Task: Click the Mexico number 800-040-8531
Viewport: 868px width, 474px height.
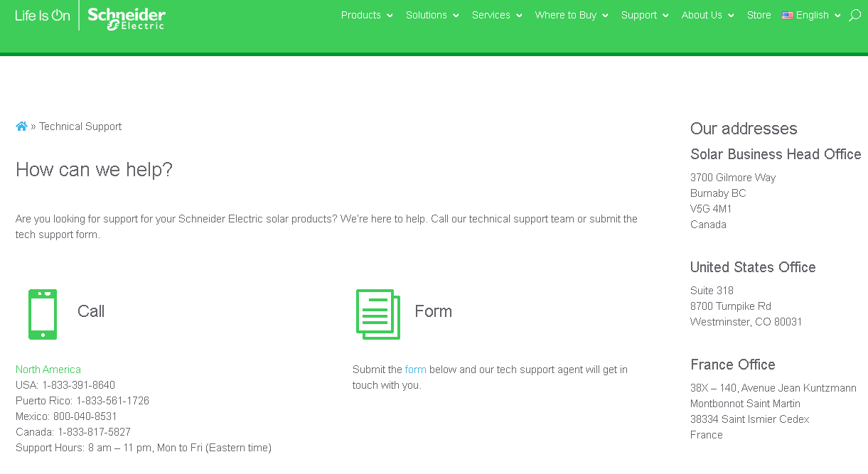Action: [x=85, y=416]
